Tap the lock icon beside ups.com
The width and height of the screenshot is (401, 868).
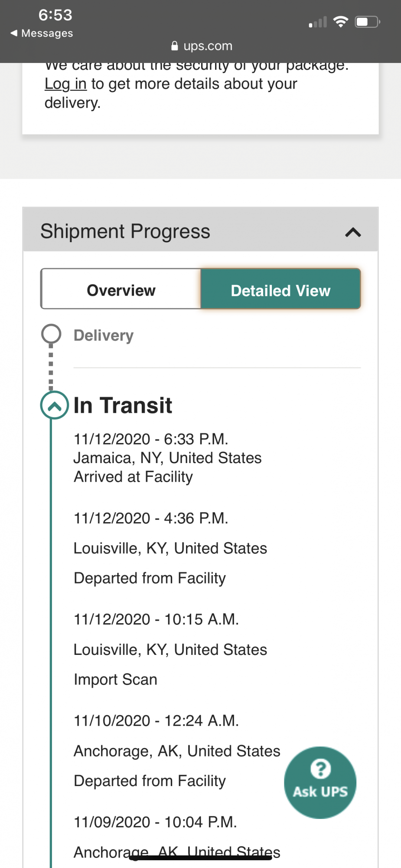pyautogui.click(x=174, y=46)
